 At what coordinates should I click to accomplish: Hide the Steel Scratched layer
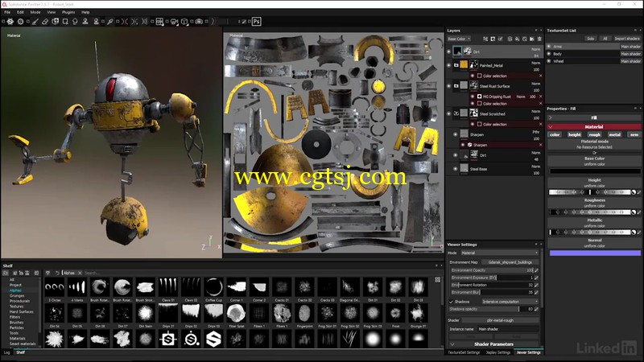point(449,113)
